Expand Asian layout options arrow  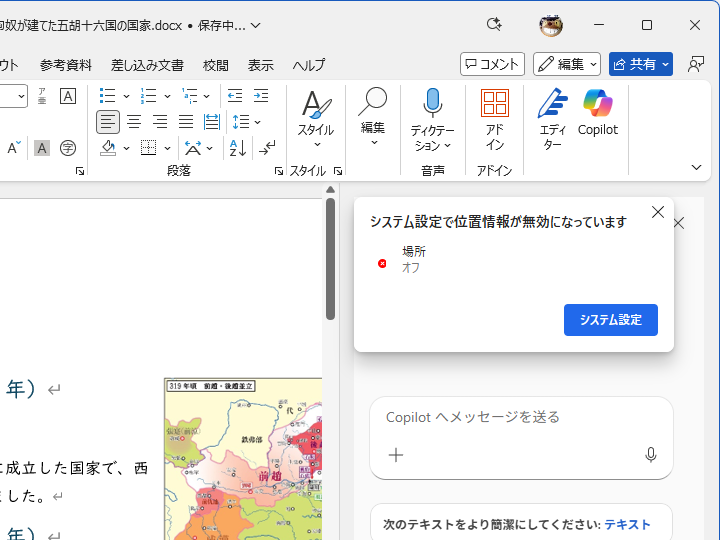[209, 148]
